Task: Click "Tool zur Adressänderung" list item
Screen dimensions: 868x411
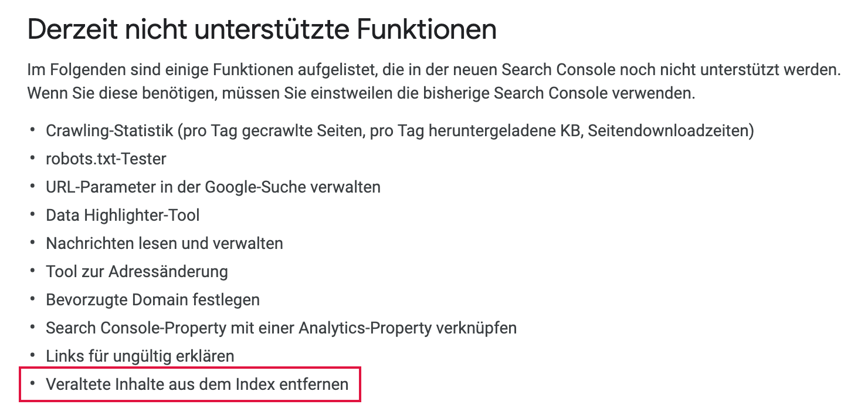Action: pos(137,271)
